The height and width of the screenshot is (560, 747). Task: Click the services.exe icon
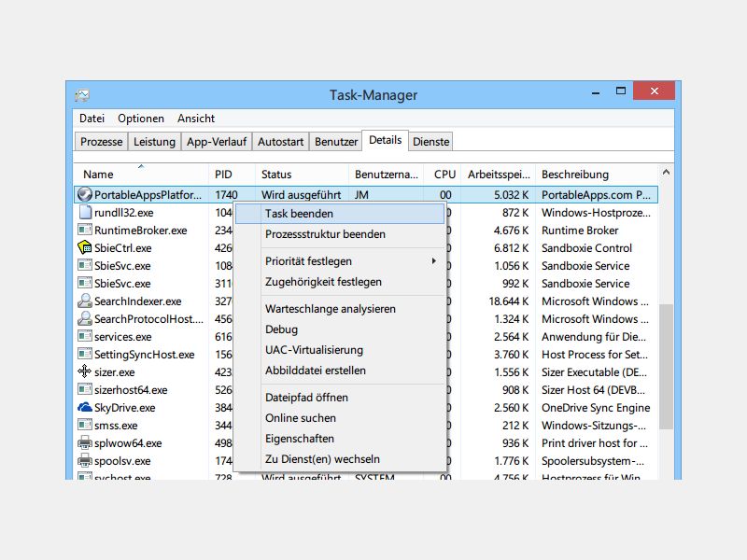(85, 336)
